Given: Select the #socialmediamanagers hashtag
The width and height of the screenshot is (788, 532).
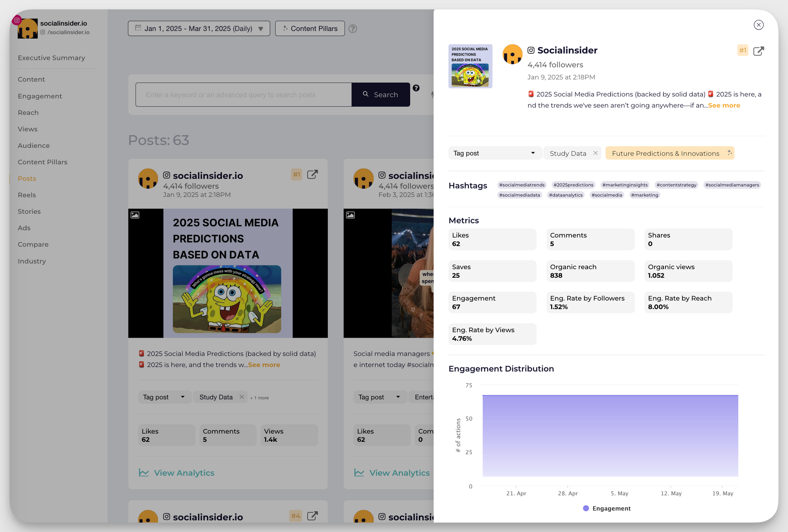Looking at the screenshot, I should click(732, 185).
